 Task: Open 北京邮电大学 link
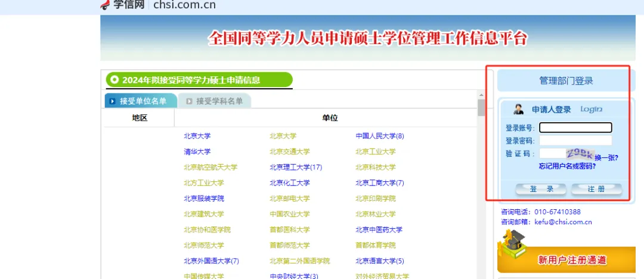[x=290, y=199]
